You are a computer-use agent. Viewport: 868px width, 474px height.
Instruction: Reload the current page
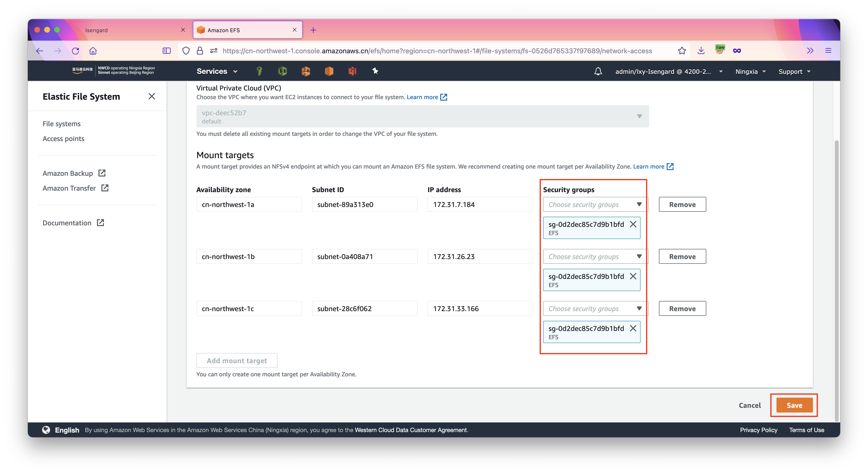point(75,51)
